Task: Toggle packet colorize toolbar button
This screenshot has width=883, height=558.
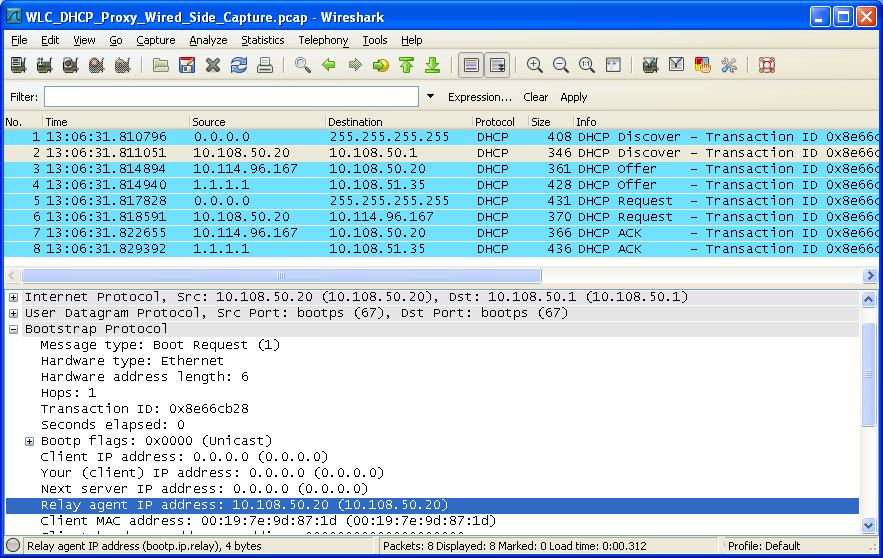Action: pos(471,66)
